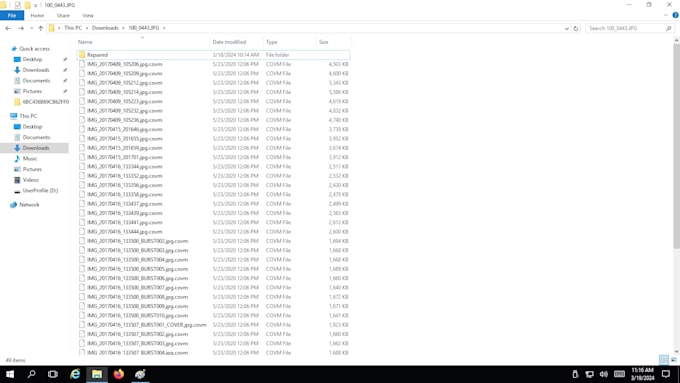Select file IMG_20170409_105236.jpg.covm
680x383 pixels.
coord(214,120)
